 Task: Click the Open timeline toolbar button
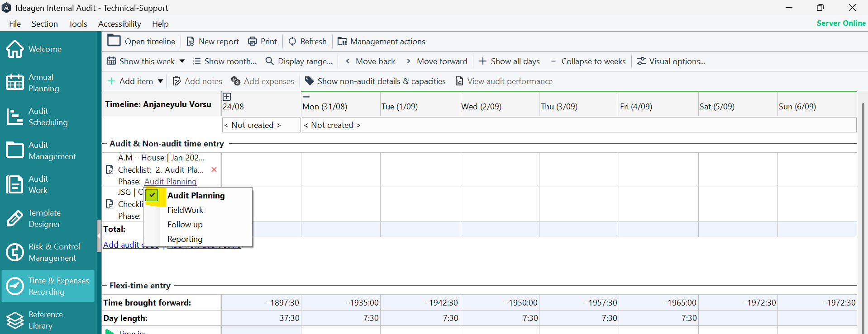click(141, 41)
